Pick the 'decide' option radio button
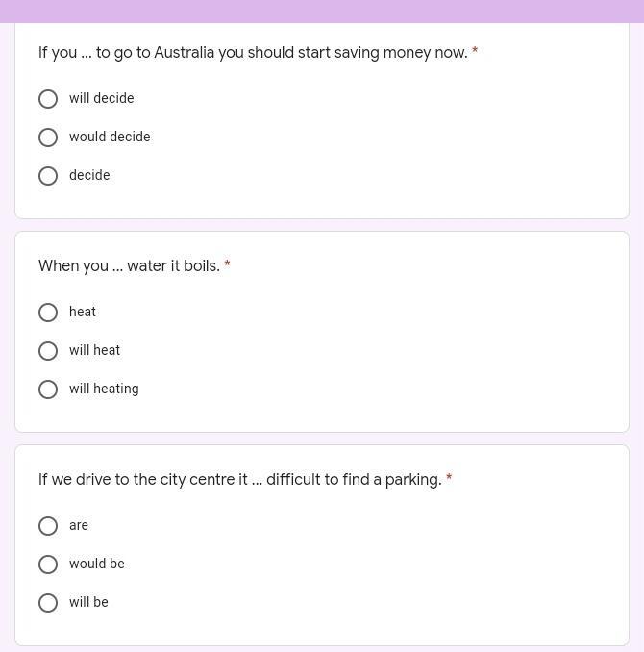The height and width of the screenshot is (652, 644). pyautogui.click(x=48, y=176)
